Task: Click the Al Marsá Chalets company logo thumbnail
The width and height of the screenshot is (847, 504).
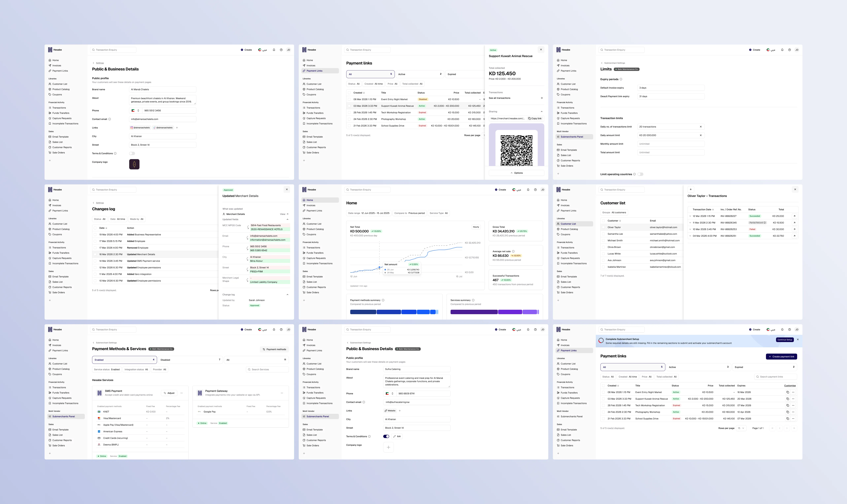Action: point(134,164)
